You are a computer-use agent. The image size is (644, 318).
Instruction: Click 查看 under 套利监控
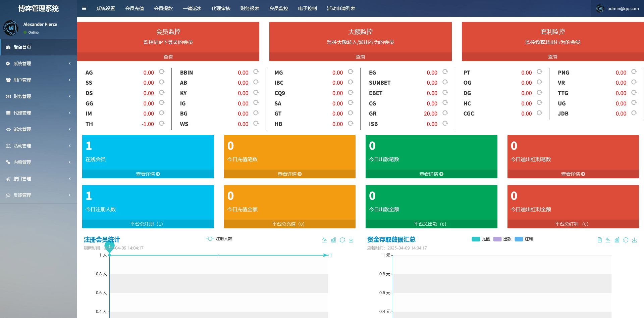point(552,56)
